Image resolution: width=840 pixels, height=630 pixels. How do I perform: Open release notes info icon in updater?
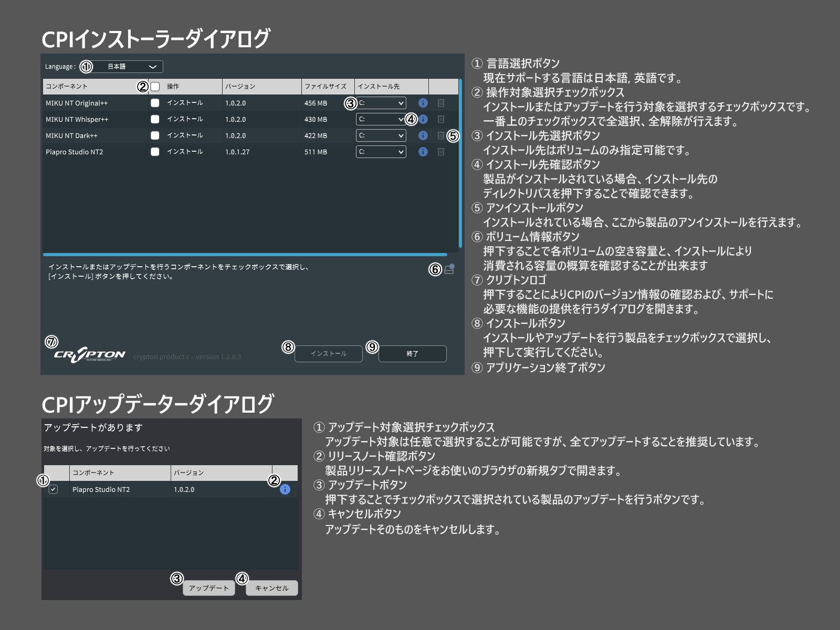285,489
